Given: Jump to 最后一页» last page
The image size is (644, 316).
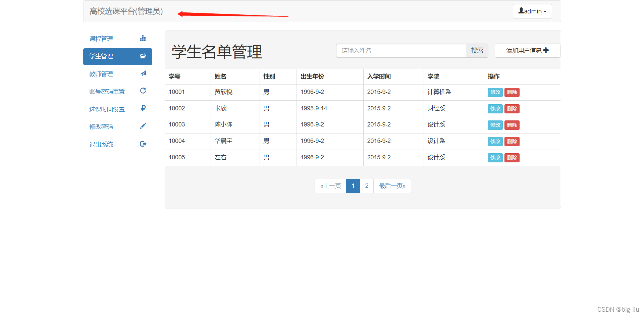Looking at the screenshot, I should click(x=392, y=186).
